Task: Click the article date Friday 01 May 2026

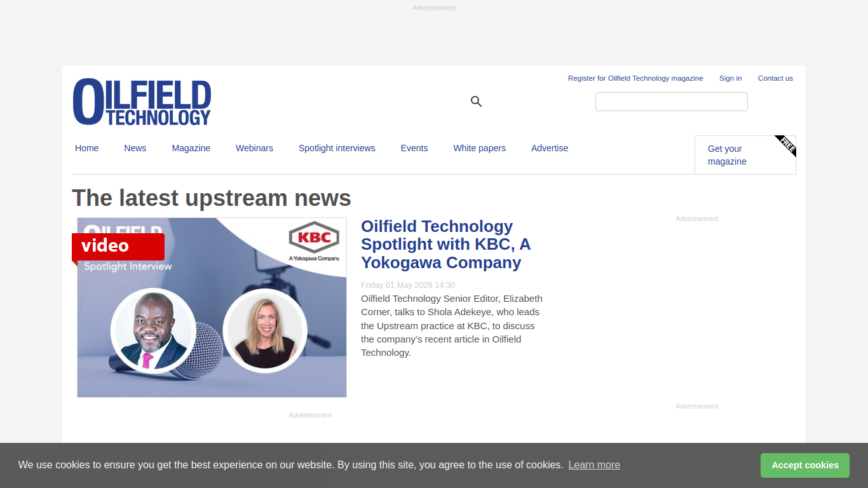Action: coord(408,285)
